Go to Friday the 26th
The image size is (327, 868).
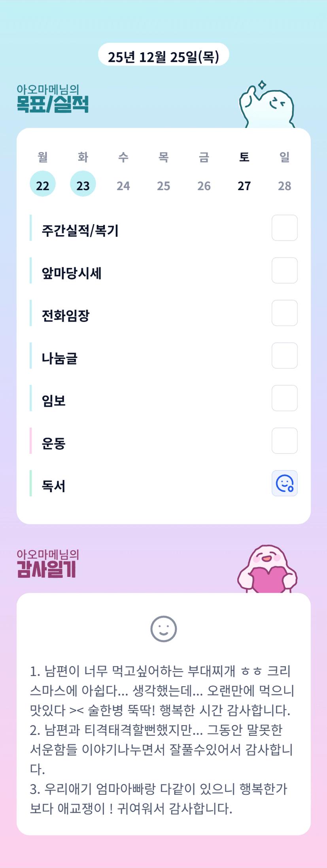click(204, 185)
